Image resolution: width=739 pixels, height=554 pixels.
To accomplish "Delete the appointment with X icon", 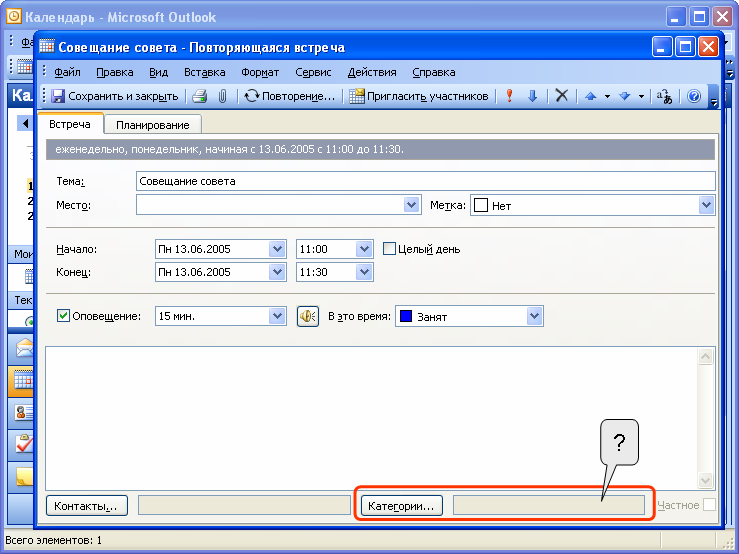I will (x=561, y=96).
